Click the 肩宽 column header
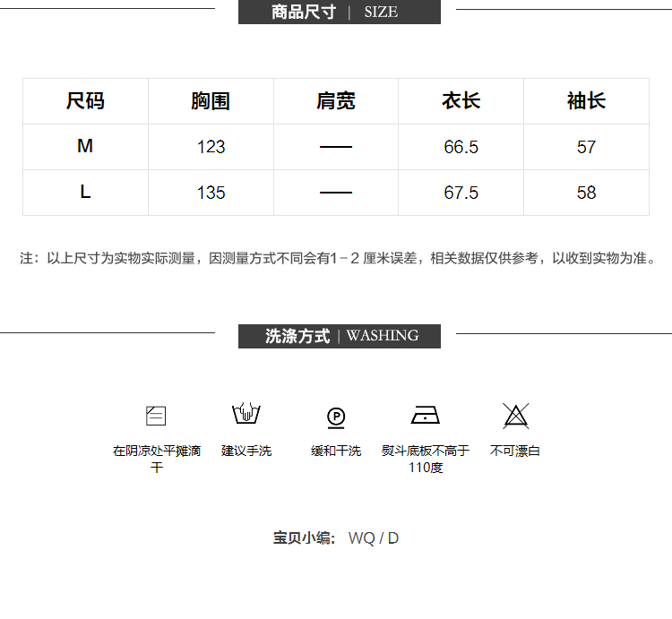 pyautogui.click(x=336, y=101)
